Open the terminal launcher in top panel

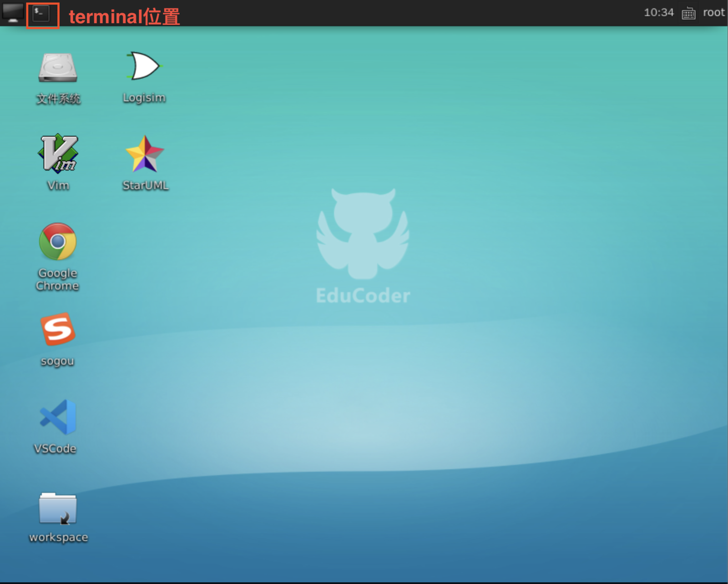coord(41,14)
